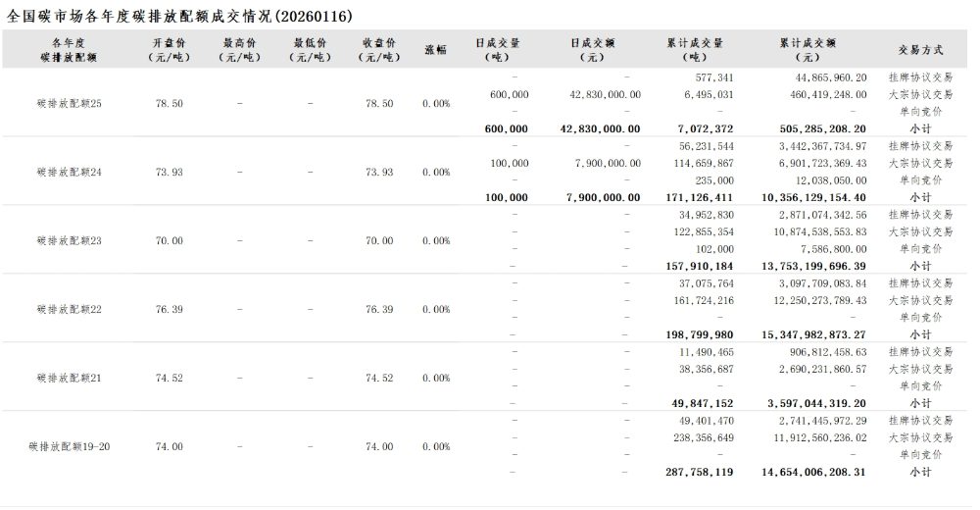Click the 碳排放配额22 row label
Screen dimensions: 980x510
(69, 309)
